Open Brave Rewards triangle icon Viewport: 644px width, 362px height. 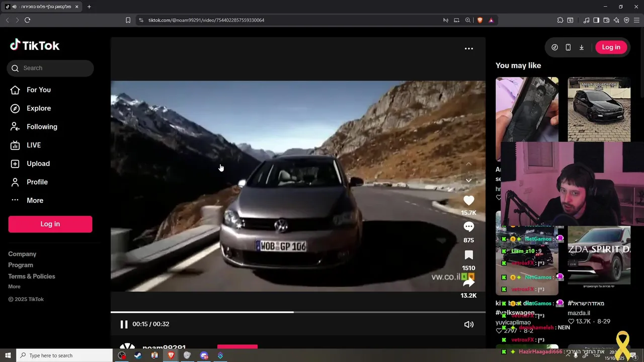pyautogui.click(x=491, y=20)
